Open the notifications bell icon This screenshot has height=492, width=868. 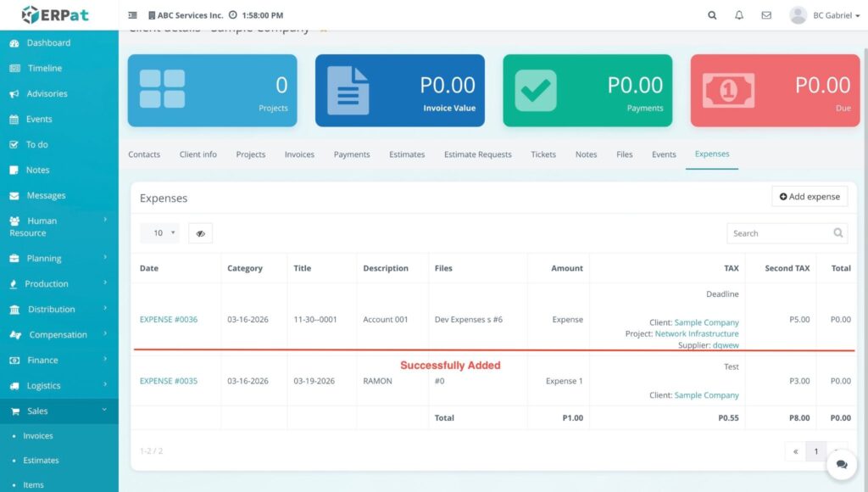(739, 15)
